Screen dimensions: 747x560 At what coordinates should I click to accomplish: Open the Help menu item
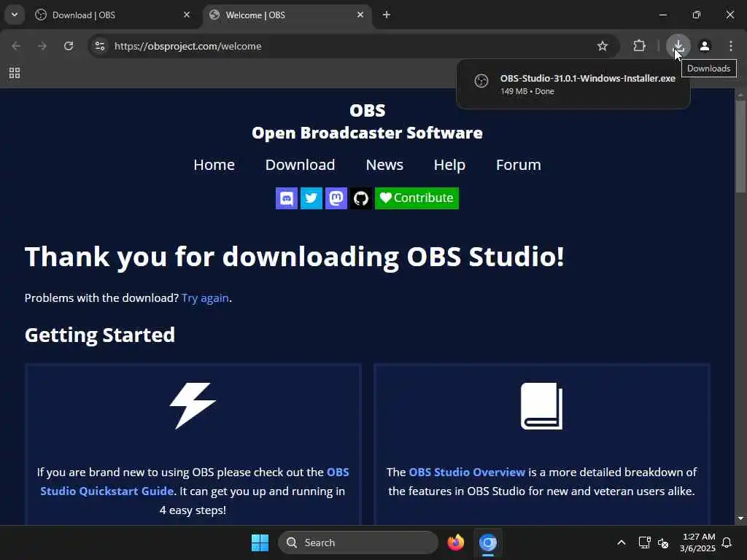[x=449, y=165]
